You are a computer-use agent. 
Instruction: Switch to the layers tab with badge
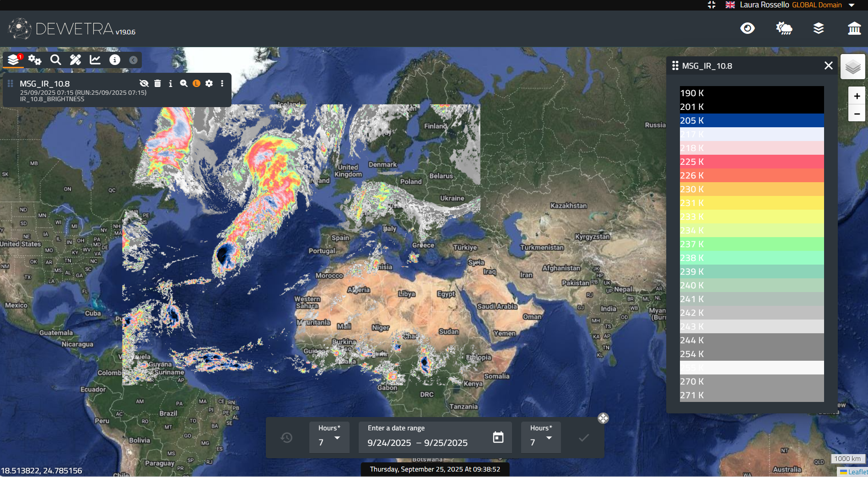[14, 60]
